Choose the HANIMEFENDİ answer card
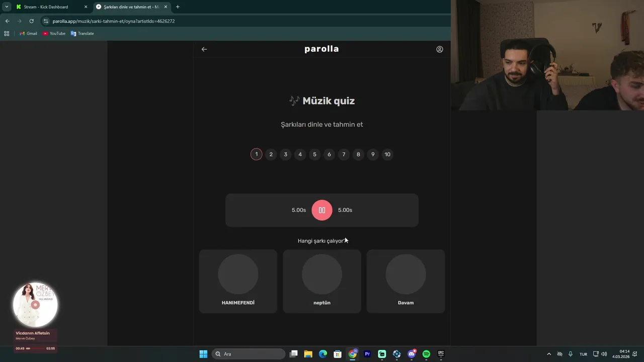This screenshot has height=362, width=644. tap(238, 281)
